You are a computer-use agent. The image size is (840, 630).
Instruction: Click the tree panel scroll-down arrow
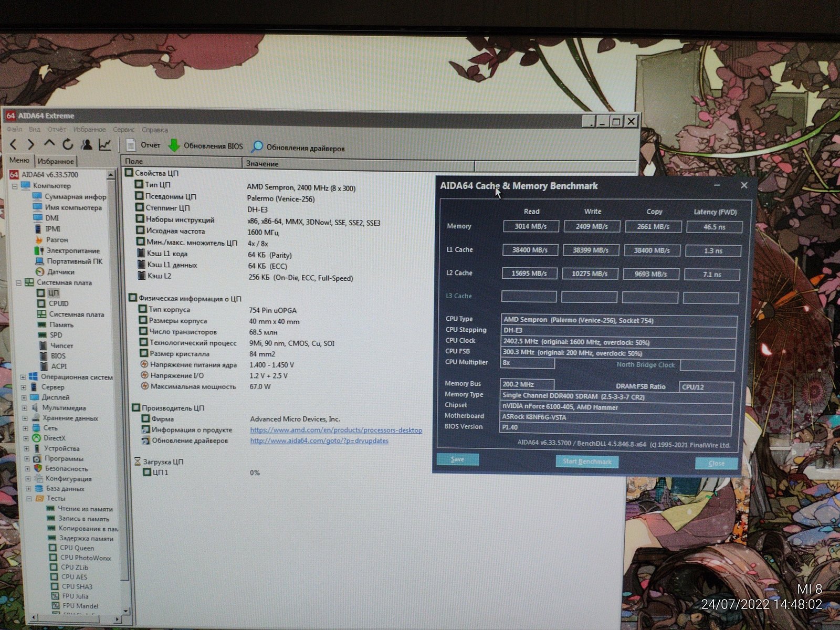[125, 611]
